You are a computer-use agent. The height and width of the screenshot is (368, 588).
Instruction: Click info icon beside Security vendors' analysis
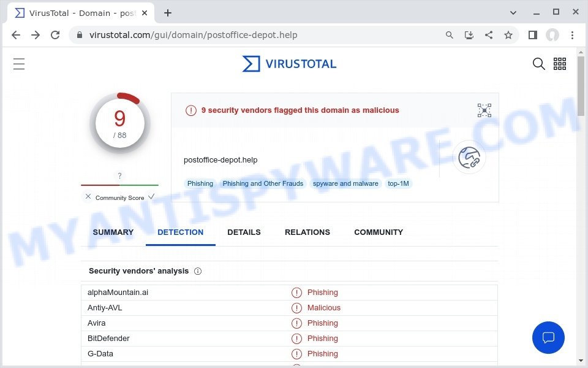pyautogui.click(x=198, y=271)
